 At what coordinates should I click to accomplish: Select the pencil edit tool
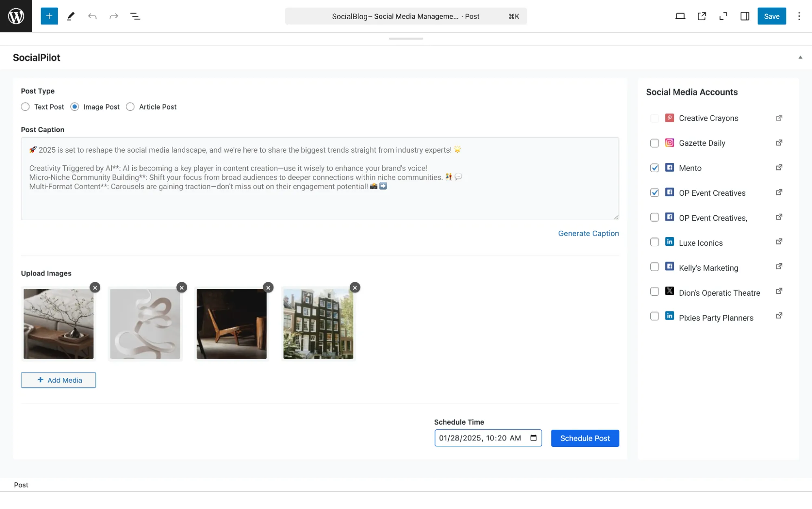71,16
